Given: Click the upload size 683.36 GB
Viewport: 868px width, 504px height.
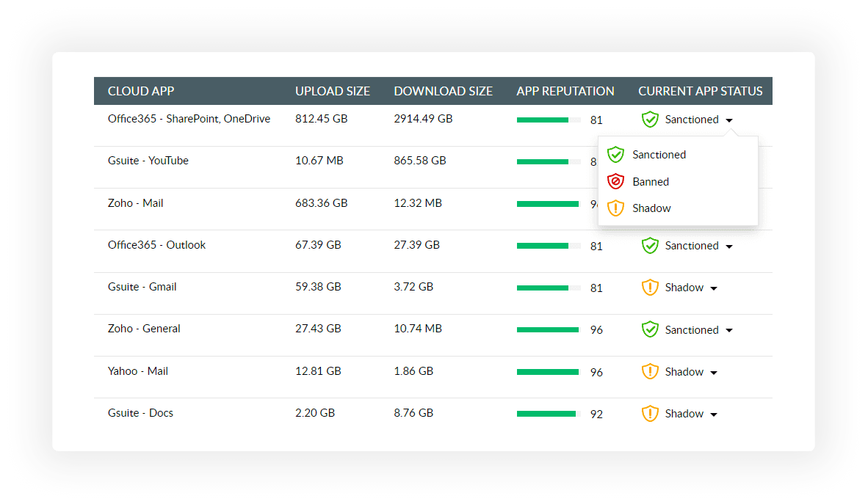Looking at the screenshot, I should coord(321,203).
